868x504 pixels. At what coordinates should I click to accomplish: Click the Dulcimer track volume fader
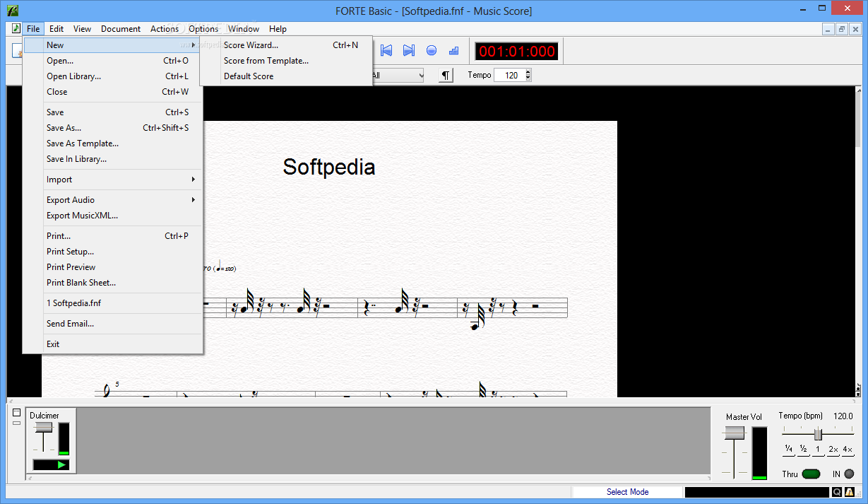[44, 427]
